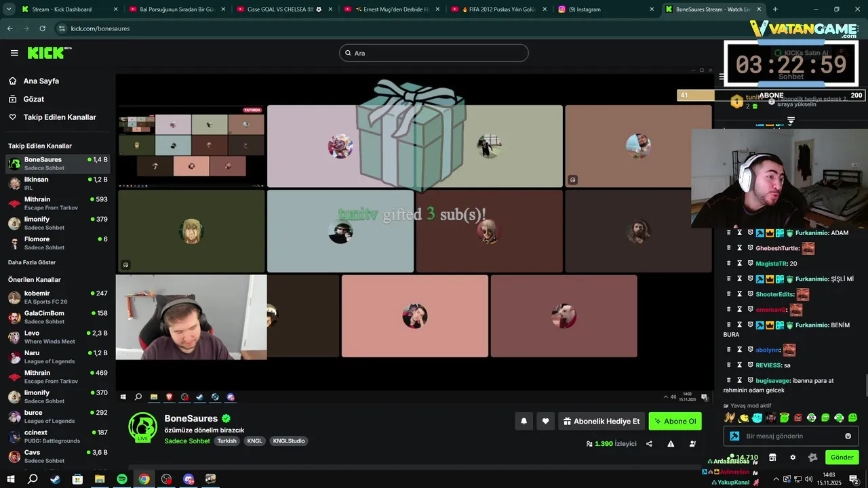The width and height of the screenshot is (868, 488).
Task: Reload the kick.com page
Action: click(42, 28)
